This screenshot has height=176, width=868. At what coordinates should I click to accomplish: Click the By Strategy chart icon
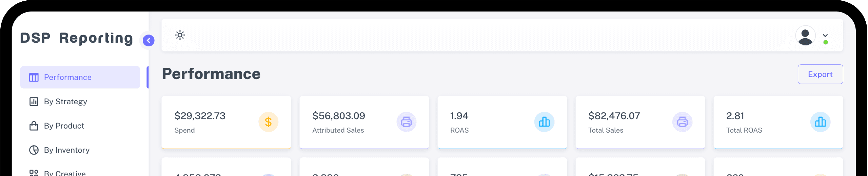click(34, 102)
